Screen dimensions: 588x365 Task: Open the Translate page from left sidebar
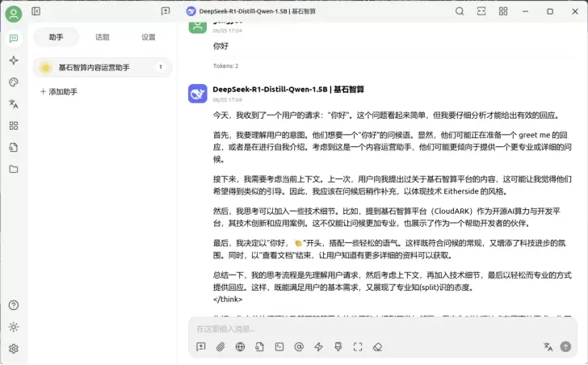[13, 104]
